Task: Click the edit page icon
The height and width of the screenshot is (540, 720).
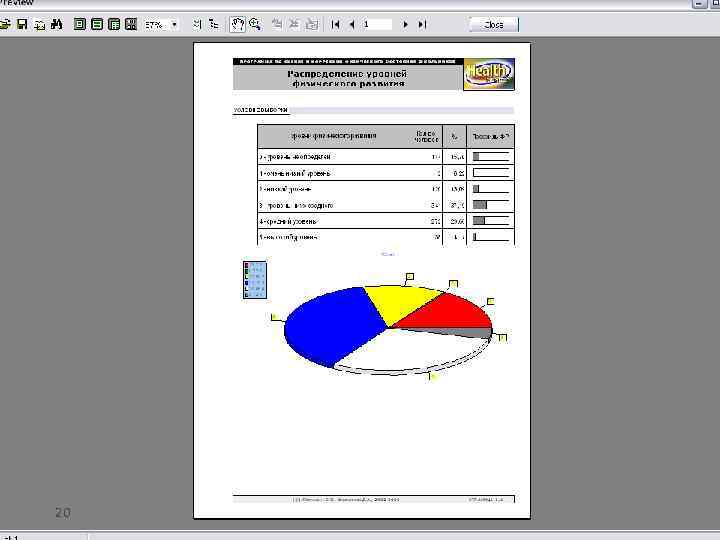Action: click(311, 24)
